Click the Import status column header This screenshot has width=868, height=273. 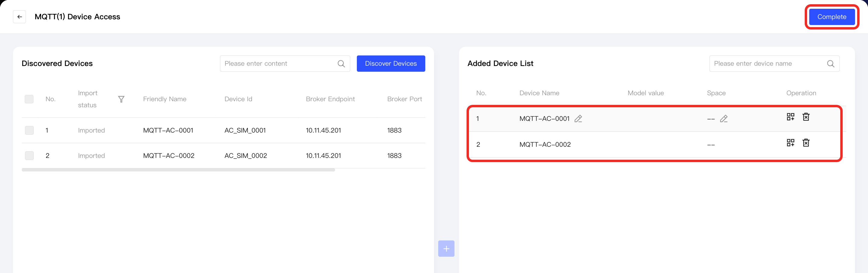[x=88, y=99]
